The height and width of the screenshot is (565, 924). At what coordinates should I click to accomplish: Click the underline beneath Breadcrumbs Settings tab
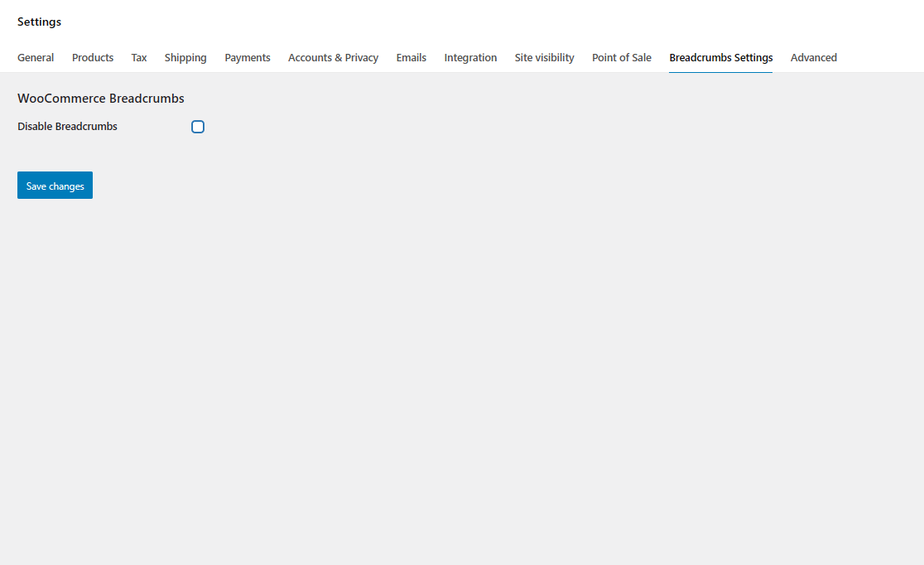pos(720,72)
